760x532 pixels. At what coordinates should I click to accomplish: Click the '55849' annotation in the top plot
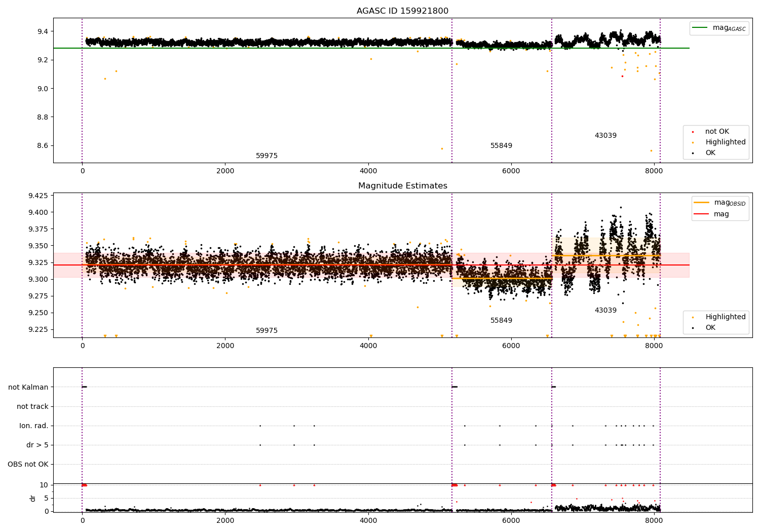pos(501,146)
